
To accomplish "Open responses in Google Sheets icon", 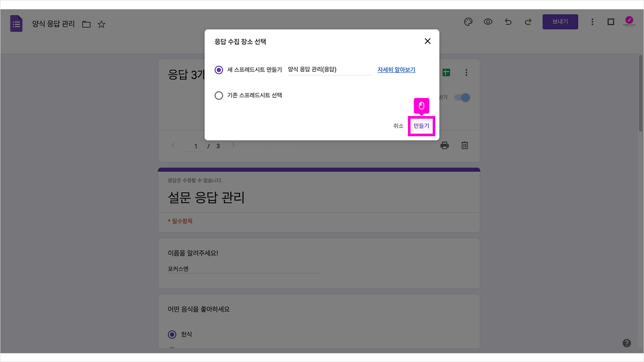I will point(445,72).
